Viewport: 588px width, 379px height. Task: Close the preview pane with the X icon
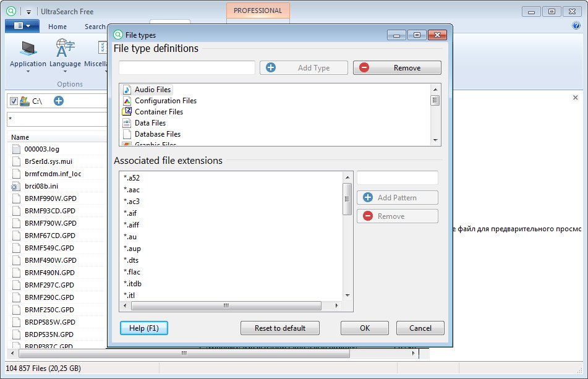(575, 98)
